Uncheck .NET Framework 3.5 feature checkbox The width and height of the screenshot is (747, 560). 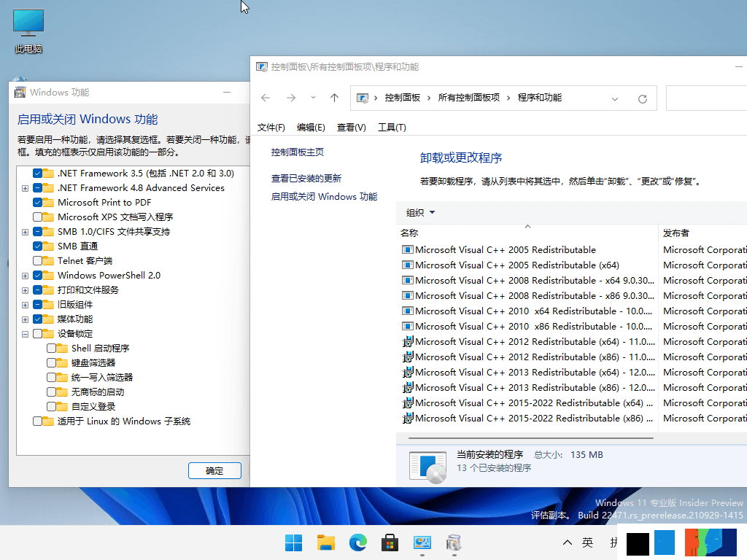[38, 174]
